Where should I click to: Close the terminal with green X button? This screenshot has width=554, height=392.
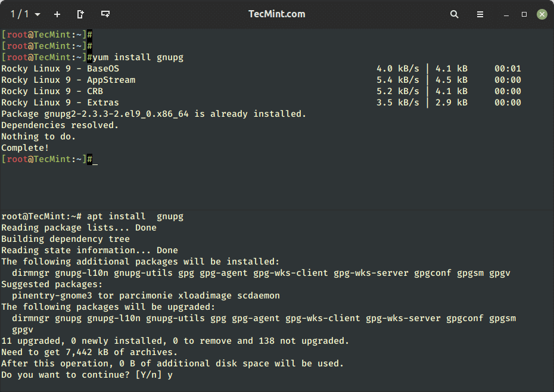[x=542, y=14]
